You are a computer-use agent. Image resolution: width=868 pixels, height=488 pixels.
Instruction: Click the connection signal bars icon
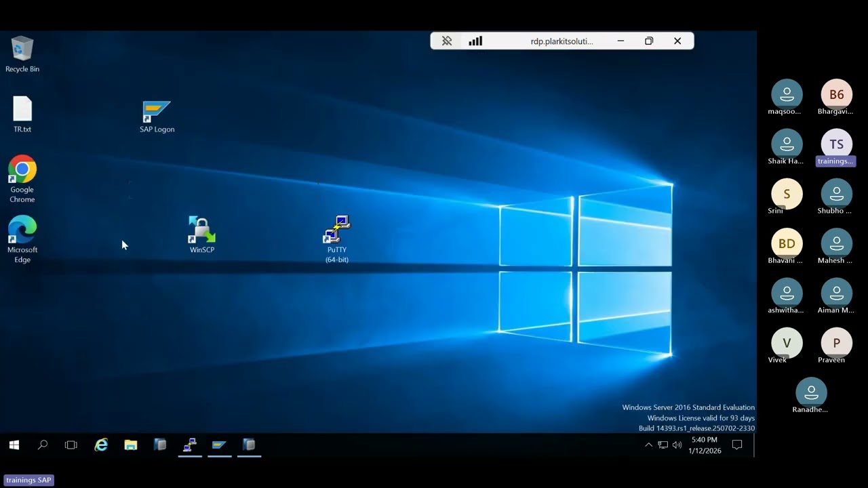pyautogui.click(x=475, y=41)
